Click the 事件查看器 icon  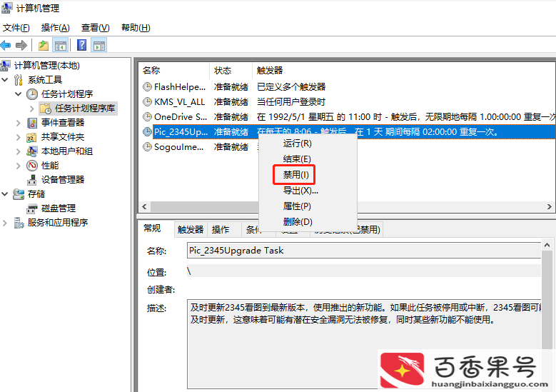32,123
